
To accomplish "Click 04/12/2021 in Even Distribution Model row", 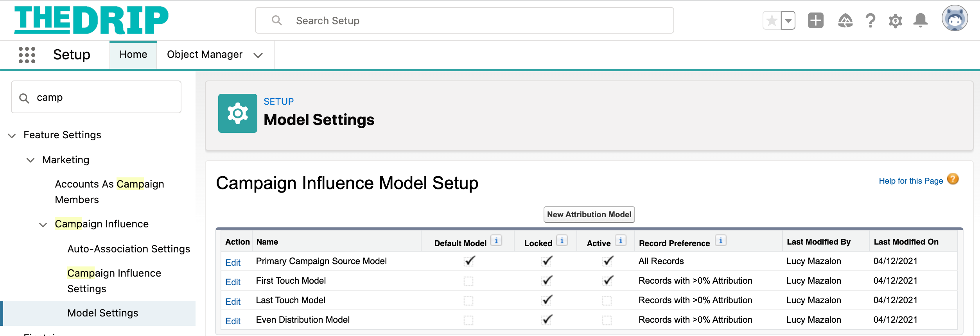I will tap(895, 320).
